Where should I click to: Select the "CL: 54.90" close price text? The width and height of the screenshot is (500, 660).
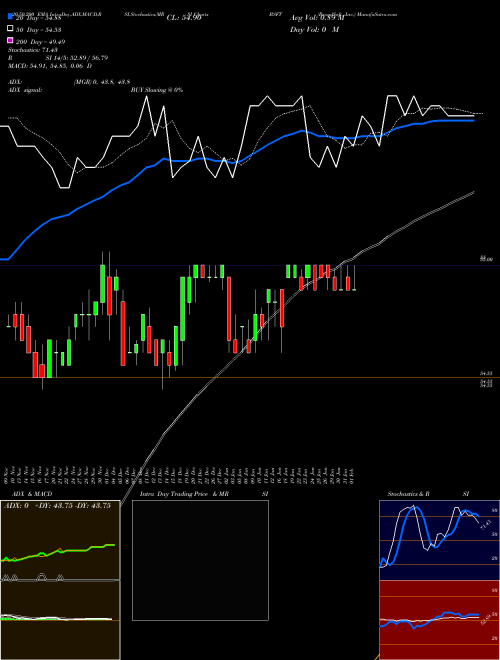click(184, 18)
